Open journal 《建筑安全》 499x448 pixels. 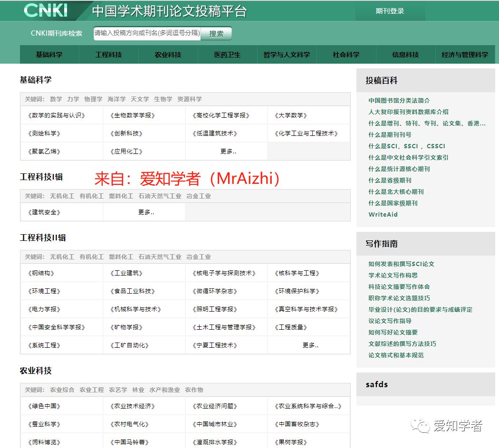[x=44, y=212]
